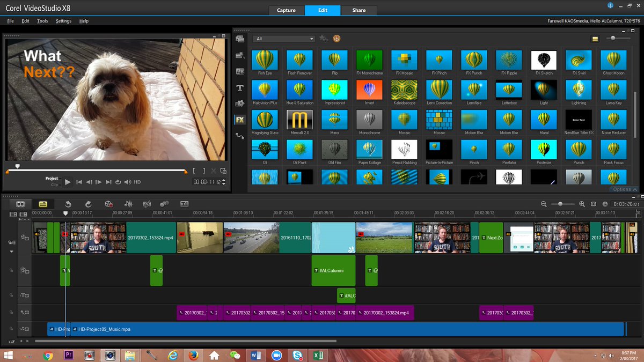This screenshot has height=362, width=644.
Task: Toggle Repeat playback
Action: point(118,182)
